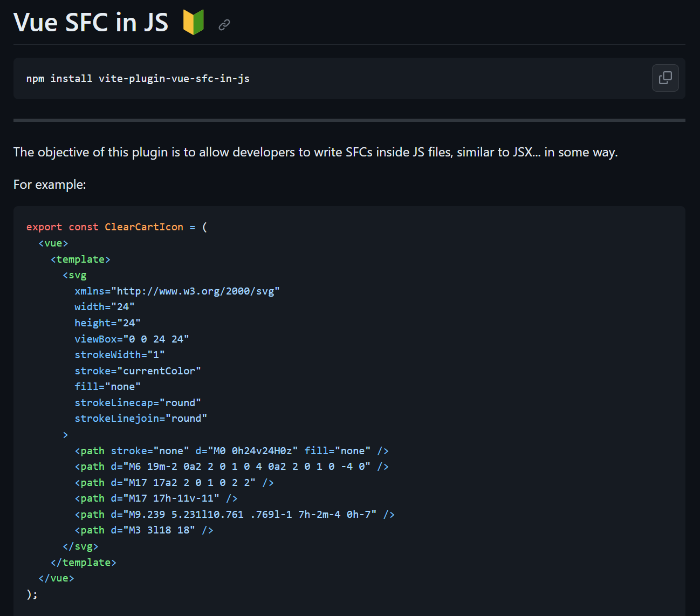Click the final ');' line of code
Image resolution: width=700 pixels, height=616 pixels.
click(x=32, y=594)
